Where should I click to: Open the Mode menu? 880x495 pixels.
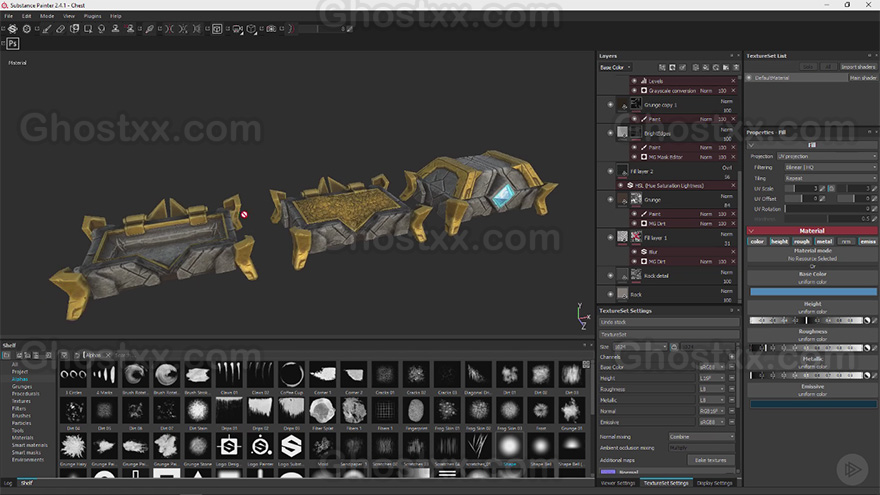(47, 16)
